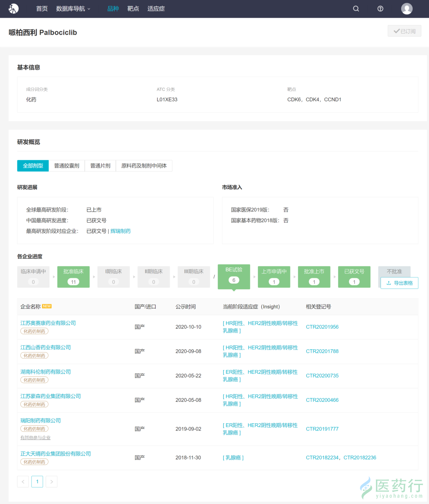429x504 pixels.
Task: Open the 江苏豪森 row indication link
Action: (260, 400)
